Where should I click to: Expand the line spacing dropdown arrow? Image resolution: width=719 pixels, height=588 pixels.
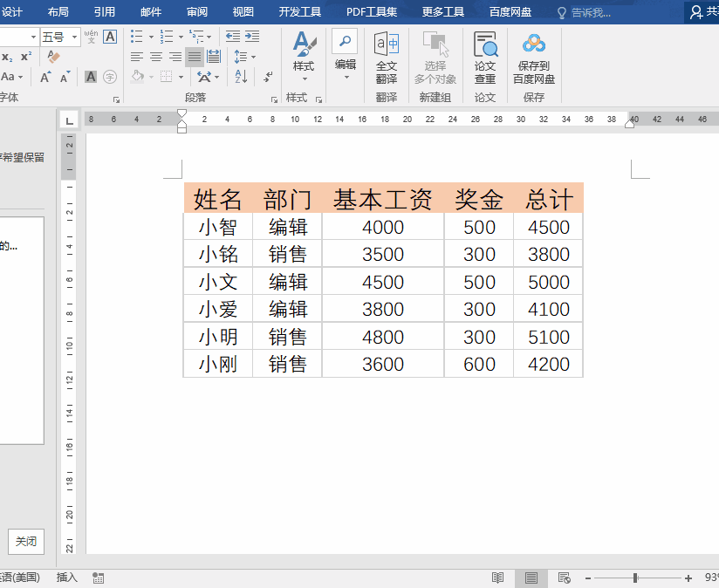tap(254, 58)
